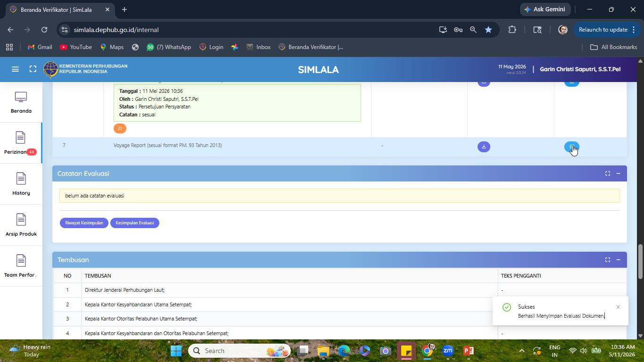Screen dimensions: 644x362
Task: Click the install app icon in address bar
Action: click(443, 30)
